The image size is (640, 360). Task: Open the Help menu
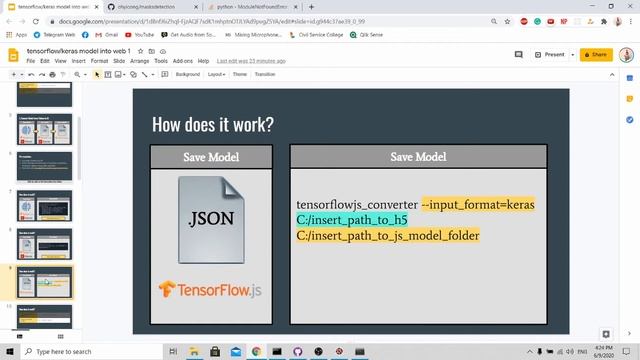203,61
